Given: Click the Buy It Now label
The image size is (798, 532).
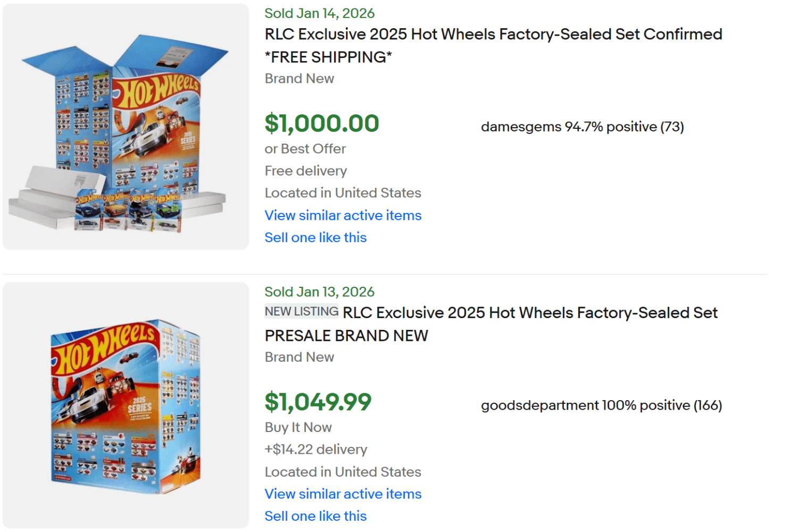Looking at the screenshot, I should pyautogui.click(x=297, y=427).
